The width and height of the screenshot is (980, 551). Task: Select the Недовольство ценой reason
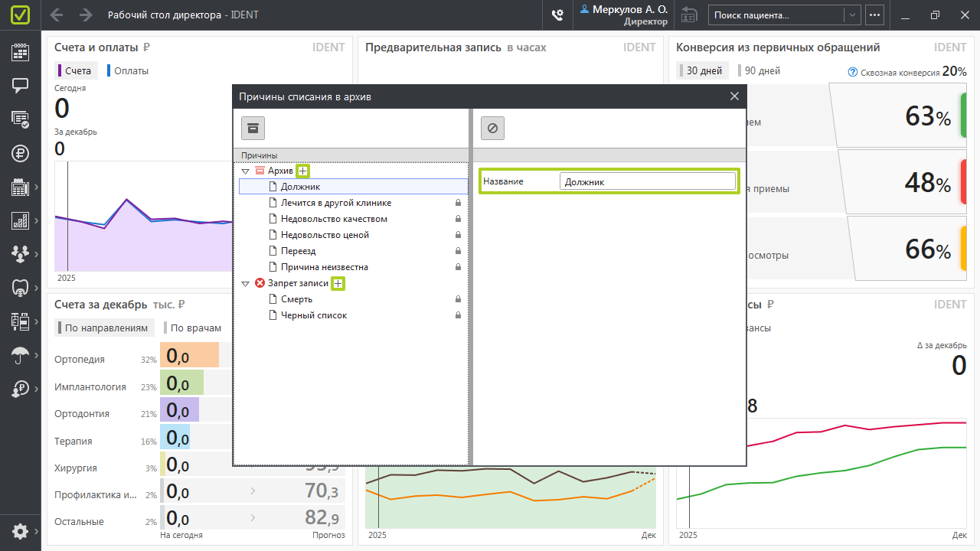[325, 235]
